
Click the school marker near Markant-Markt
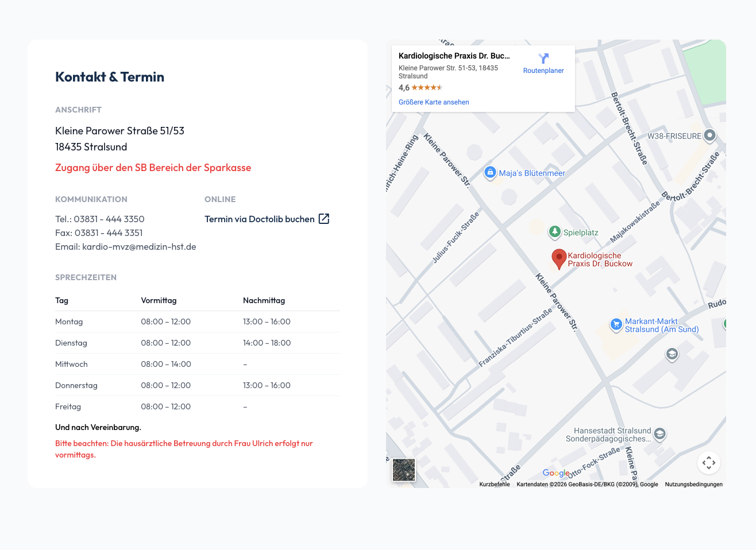coord(672,354)
